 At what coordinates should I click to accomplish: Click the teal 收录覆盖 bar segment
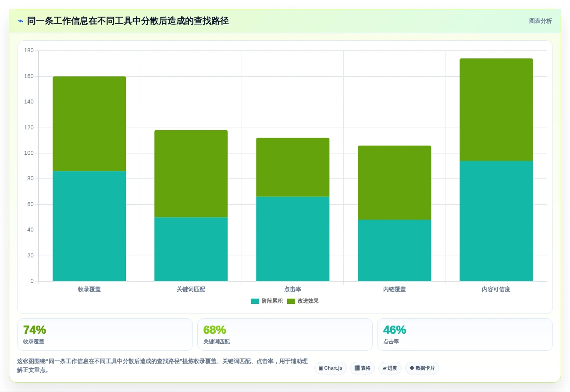89,226
